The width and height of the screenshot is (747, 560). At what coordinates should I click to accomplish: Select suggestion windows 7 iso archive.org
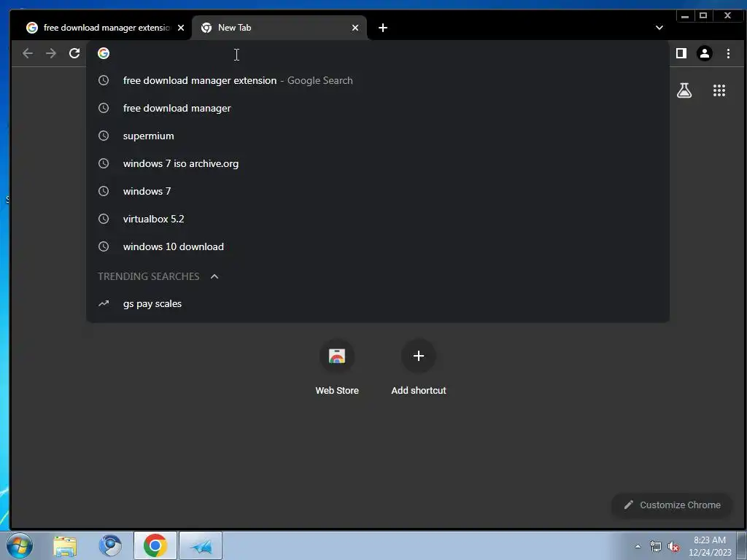pyautogui.click(x=378, y=163)
